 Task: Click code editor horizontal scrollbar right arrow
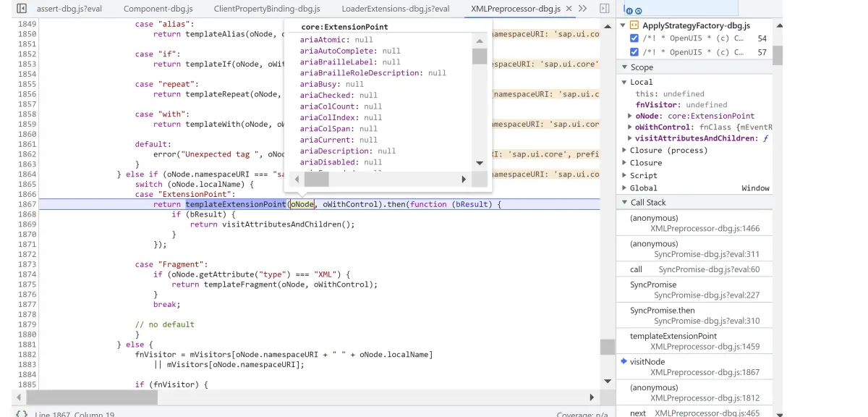[592, 397]
